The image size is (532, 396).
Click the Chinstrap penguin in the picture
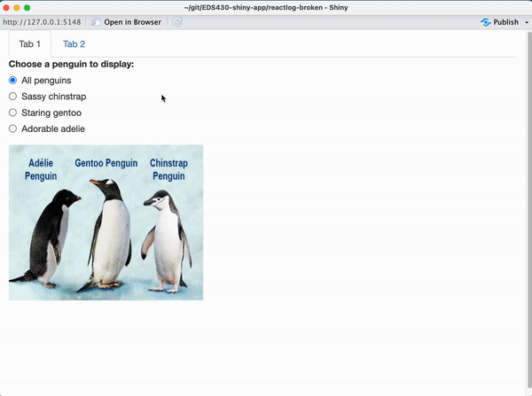pos(166,239)
